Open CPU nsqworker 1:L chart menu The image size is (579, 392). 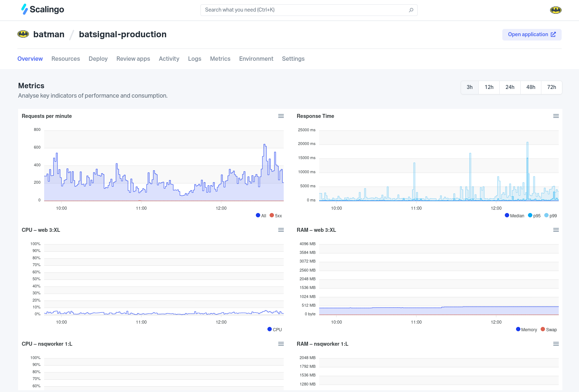[281, 344]
